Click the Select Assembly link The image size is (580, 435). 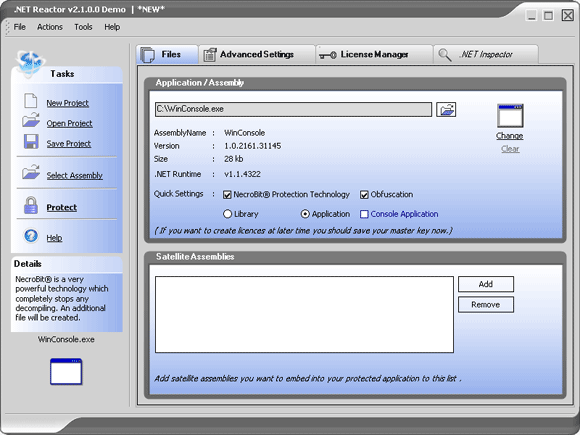tap(75, 176)
